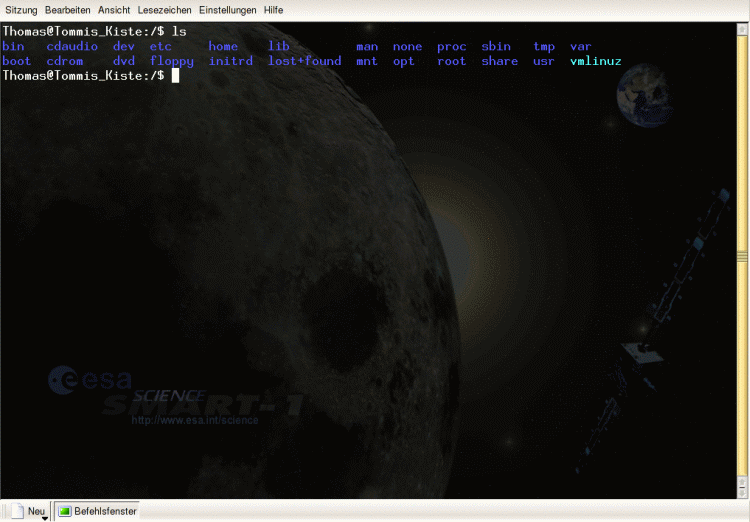Image resolution: width=750 pixels, height=522 pixels.
Task: Click the typed ls command on first line
Action: [x=179, y=32]
